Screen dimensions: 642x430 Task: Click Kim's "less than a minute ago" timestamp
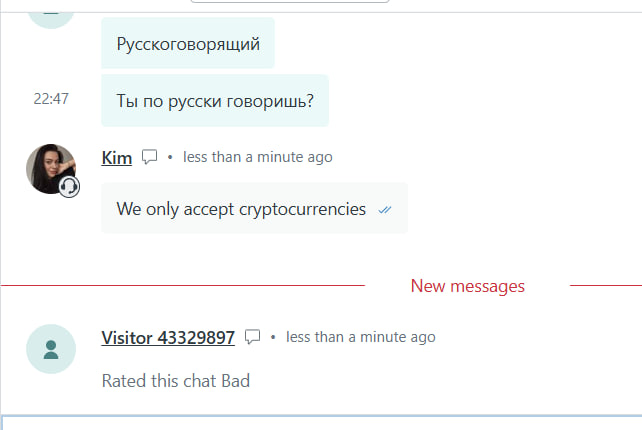258,157
